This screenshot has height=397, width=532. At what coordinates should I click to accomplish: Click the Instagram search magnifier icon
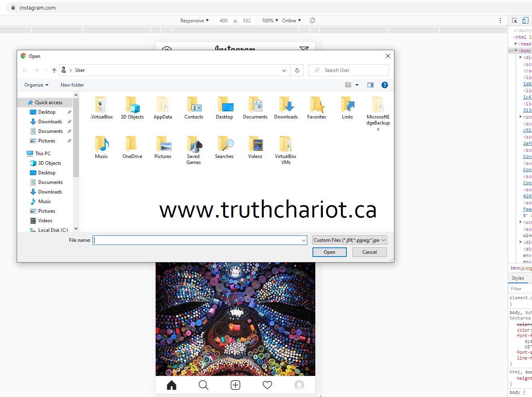[204, 385]
